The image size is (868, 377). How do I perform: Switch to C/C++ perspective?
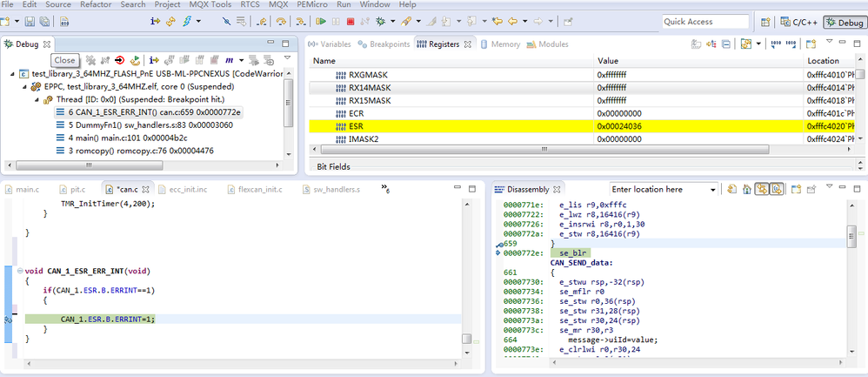click(x=798, y=22)
